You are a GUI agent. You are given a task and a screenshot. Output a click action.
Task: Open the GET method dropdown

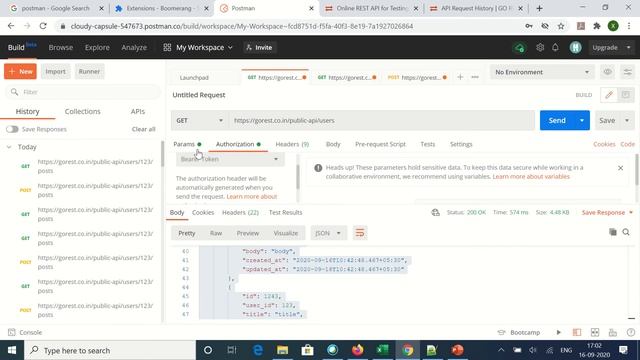click(199, 120)
